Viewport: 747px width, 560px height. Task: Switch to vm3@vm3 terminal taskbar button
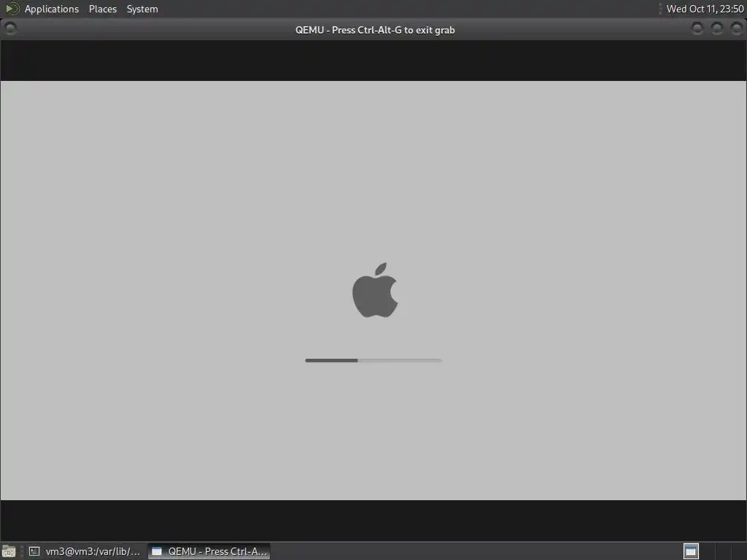click(85, 551)
